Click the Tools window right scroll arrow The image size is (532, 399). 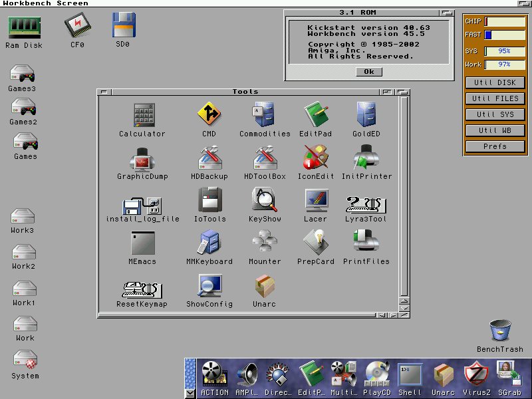[393, 315]
